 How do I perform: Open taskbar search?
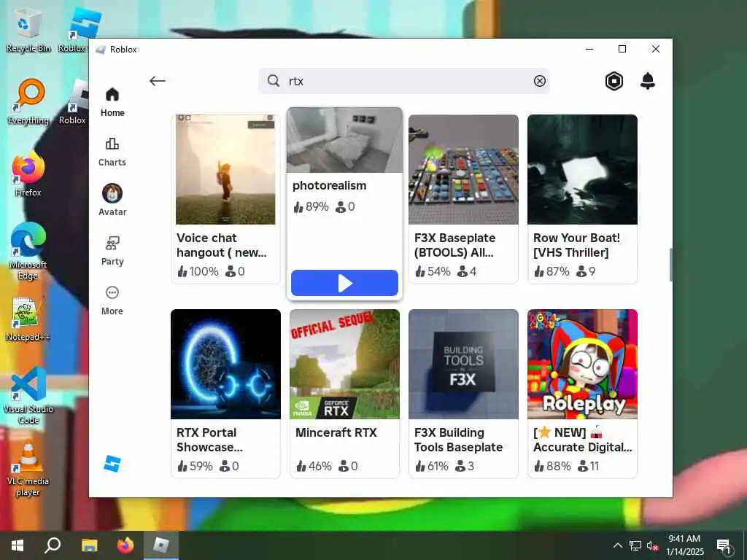[53, 545]
